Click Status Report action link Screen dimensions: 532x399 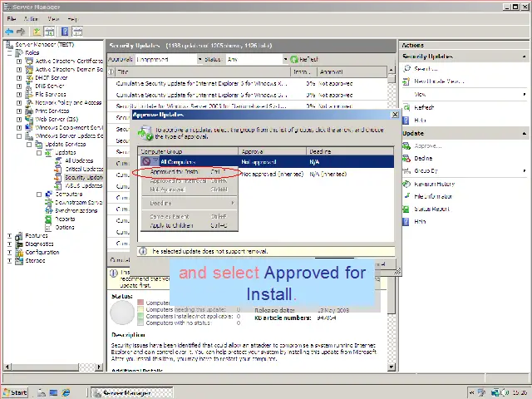431,209
